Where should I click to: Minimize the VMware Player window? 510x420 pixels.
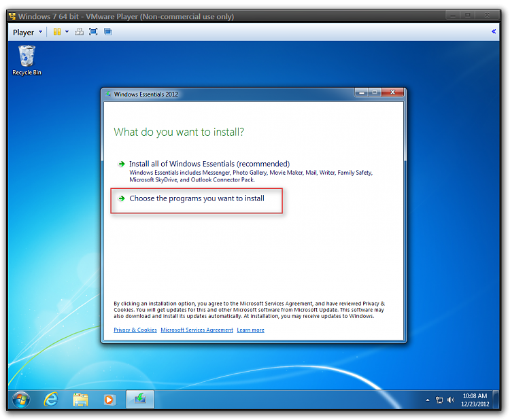[453, 15]
